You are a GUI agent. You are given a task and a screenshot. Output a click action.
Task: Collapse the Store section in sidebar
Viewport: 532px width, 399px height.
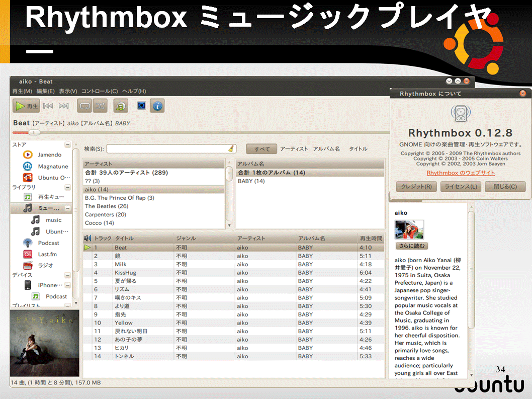pyautogui.click(x=68, y=145)
